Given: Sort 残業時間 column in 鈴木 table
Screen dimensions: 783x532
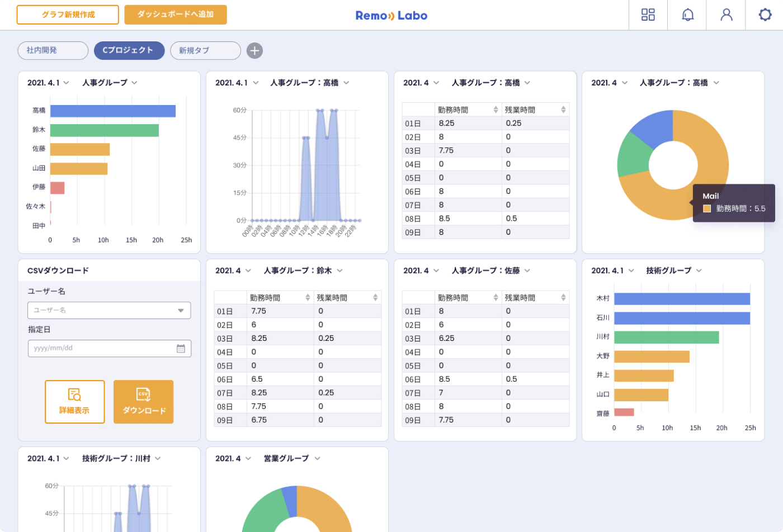Looking at the screenshot, I should pyautogui.click(x=375, y=298).
